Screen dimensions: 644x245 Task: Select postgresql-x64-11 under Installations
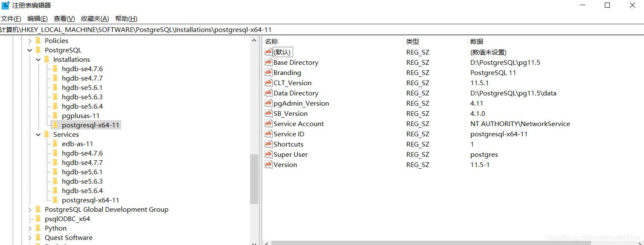pos(90,125)
